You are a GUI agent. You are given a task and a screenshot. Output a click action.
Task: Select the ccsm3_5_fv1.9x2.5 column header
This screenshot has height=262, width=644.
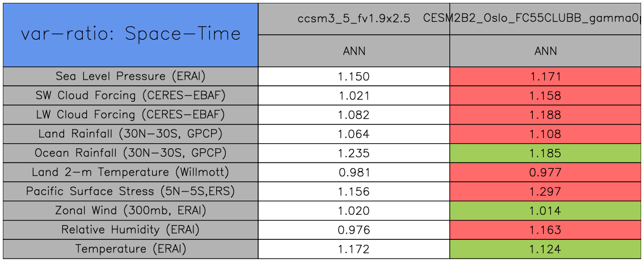click(354, 18)
